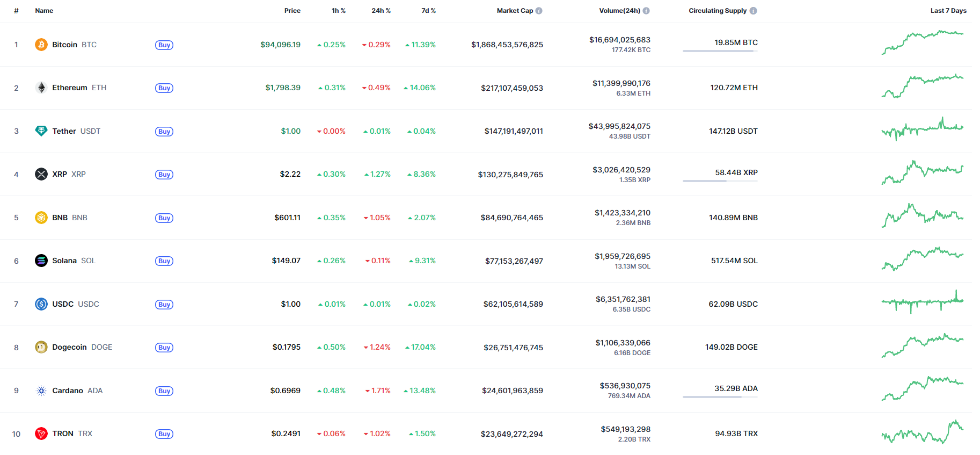Open the Cardano ADA name link
Image resolution: width=980 pixels, height=455 pixels.
[x=77, y=391]
